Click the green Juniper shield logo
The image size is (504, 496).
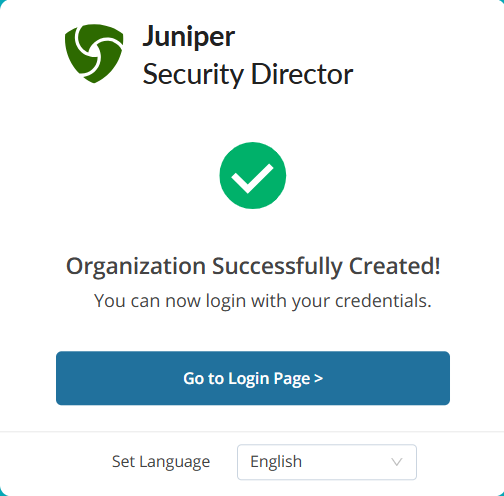[94, 53]
